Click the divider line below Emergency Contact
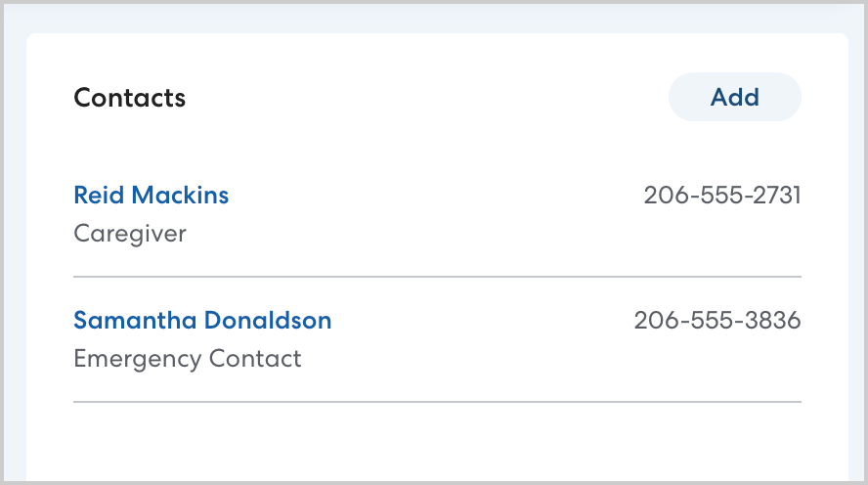The width and height of the screenshot is (868, 485). click(437, 402)
